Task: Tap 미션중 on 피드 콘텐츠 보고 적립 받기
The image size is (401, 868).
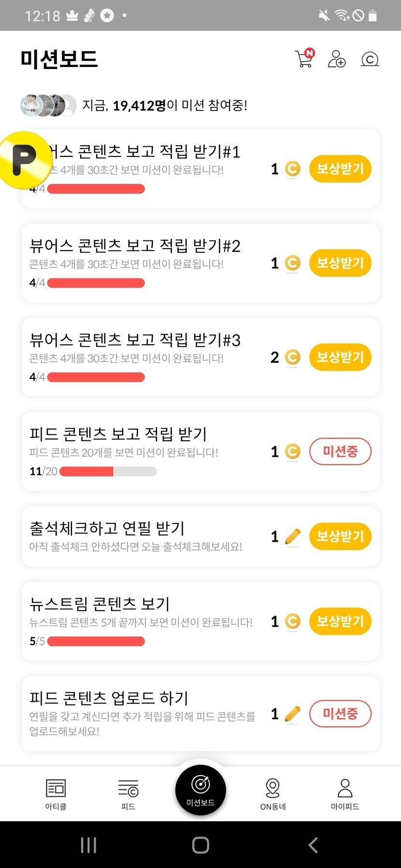Action: point(340,451)
